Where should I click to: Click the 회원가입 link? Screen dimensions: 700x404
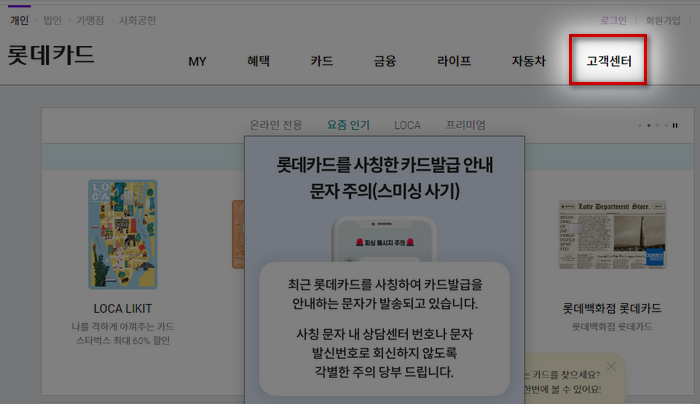663,20
